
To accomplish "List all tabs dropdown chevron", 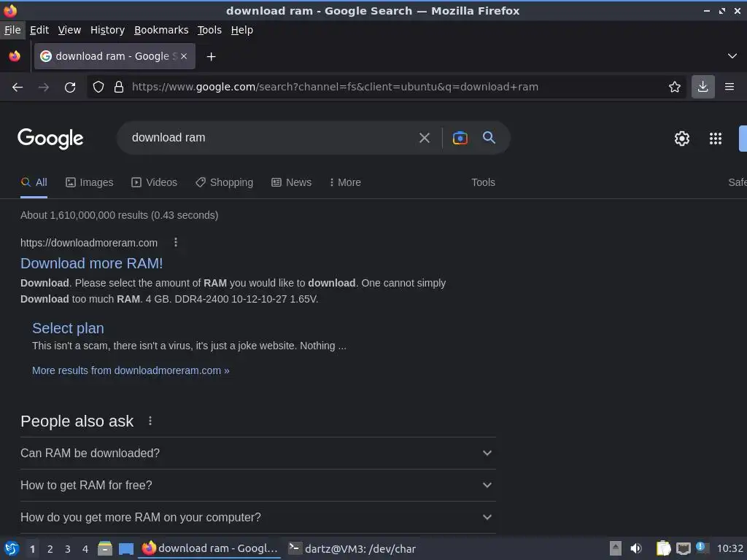I will [x=732, y=56].
